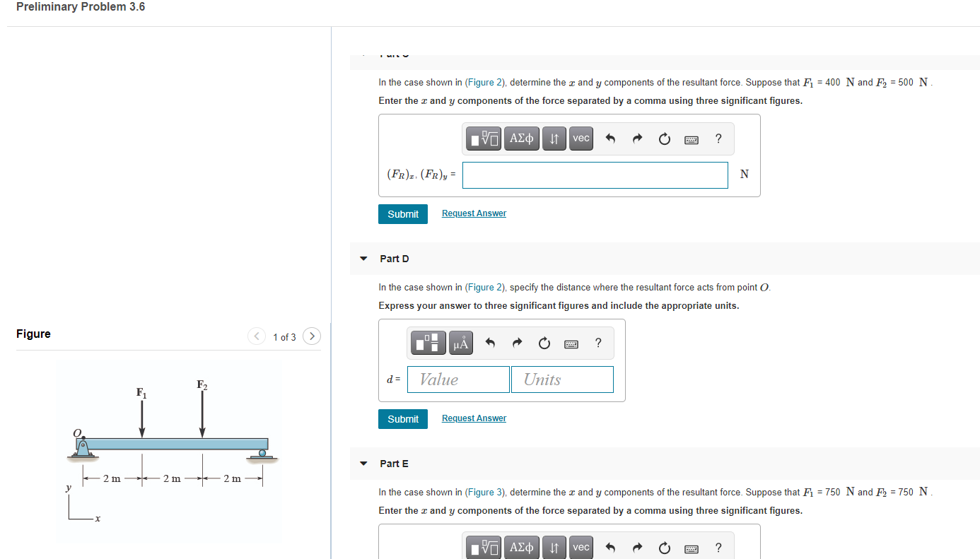This screenshot has width=980, height=559.
Task: Show keyboard shortcuts in Part D toolbar
Action: click(571, 344)
